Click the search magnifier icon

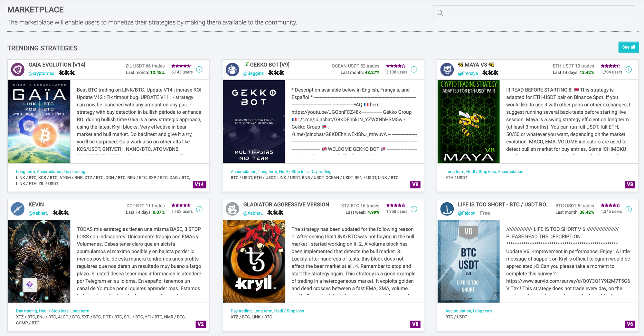[440, 13]
